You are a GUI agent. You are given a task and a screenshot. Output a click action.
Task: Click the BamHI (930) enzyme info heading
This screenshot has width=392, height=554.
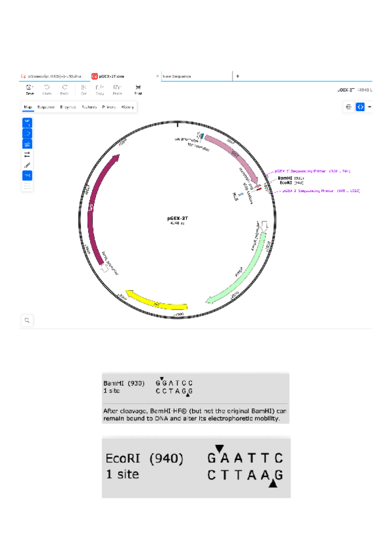pos(123,383)
